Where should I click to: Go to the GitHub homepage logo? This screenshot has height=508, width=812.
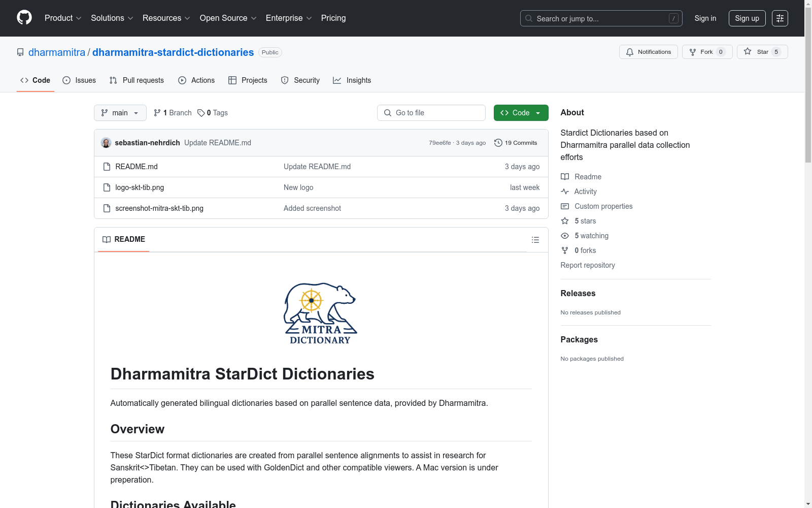tap(24, 18)
